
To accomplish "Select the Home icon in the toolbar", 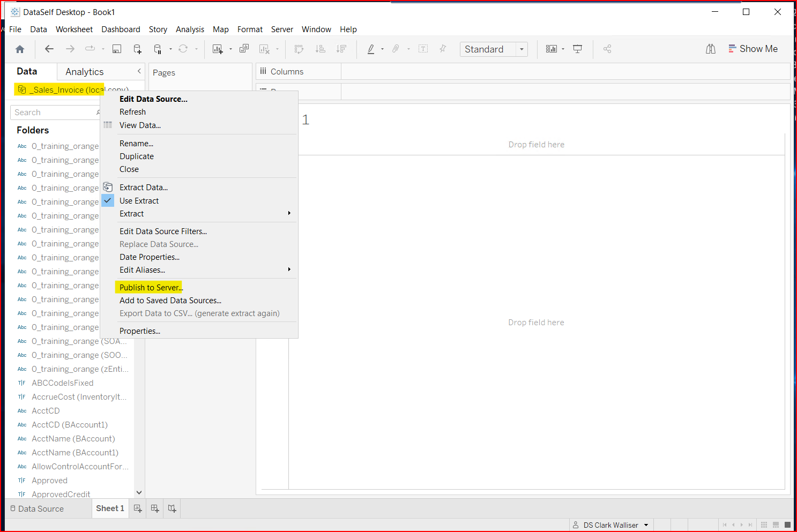I will [x=19, y=49].
